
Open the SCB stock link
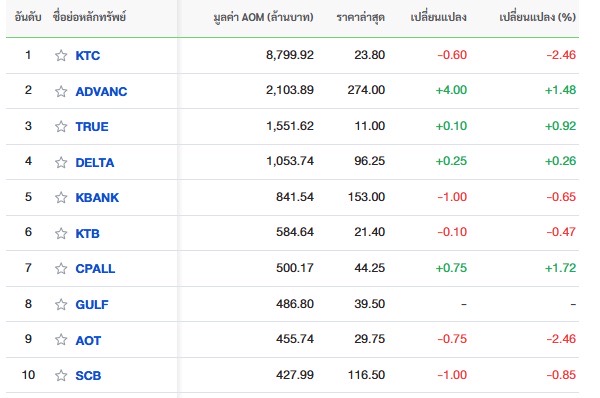88,376
